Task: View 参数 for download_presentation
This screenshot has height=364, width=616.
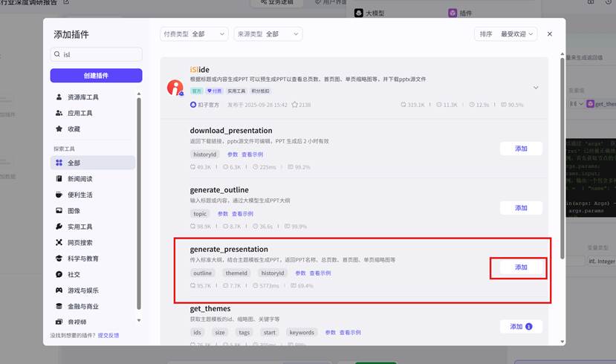Action: pyautogui.click(x=233, y=155)
